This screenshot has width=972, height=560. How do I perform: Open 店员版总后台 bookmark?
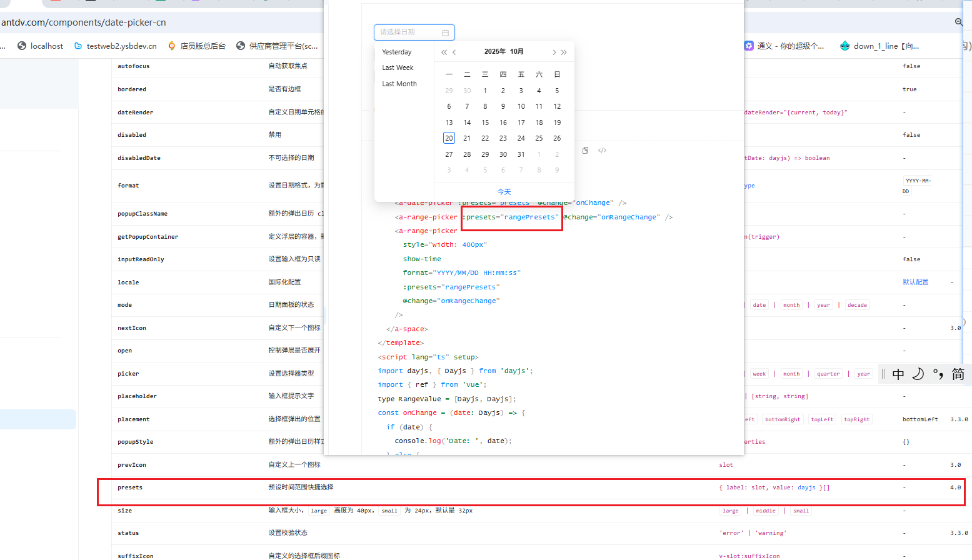point(197,46)
